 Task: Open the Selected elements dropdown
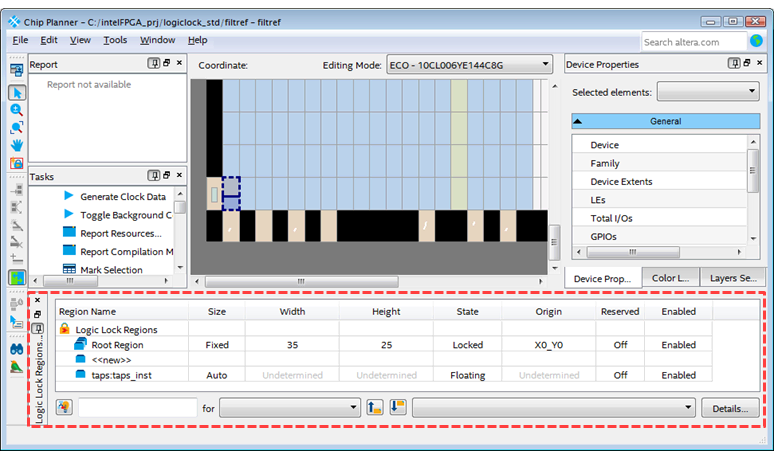click(707, 92)
